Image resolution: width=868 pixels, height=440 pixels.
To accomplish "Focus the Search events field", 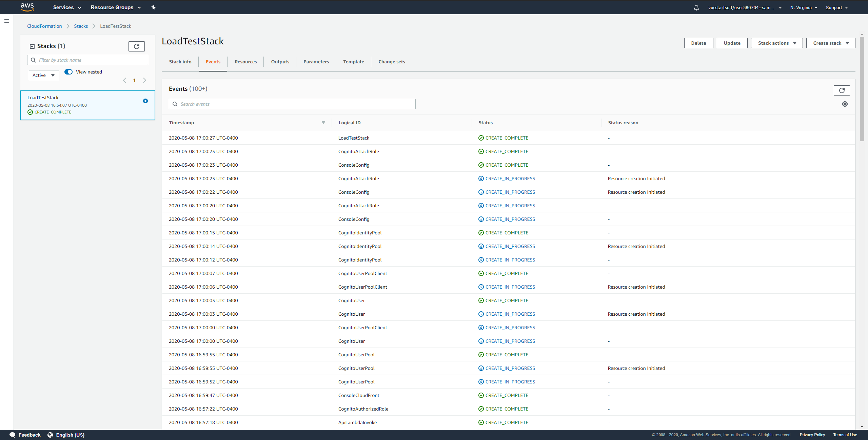I will click(292, 104).
